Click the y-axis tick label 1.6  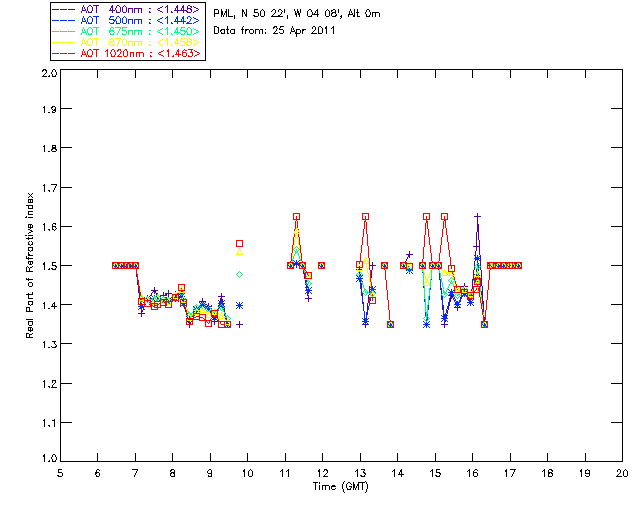49,227
